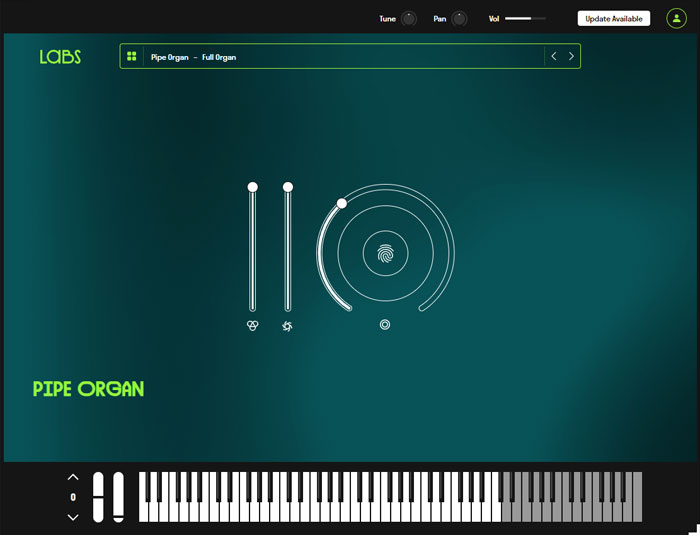
Task: Click the Vol label
Action: tap(494, 19)
